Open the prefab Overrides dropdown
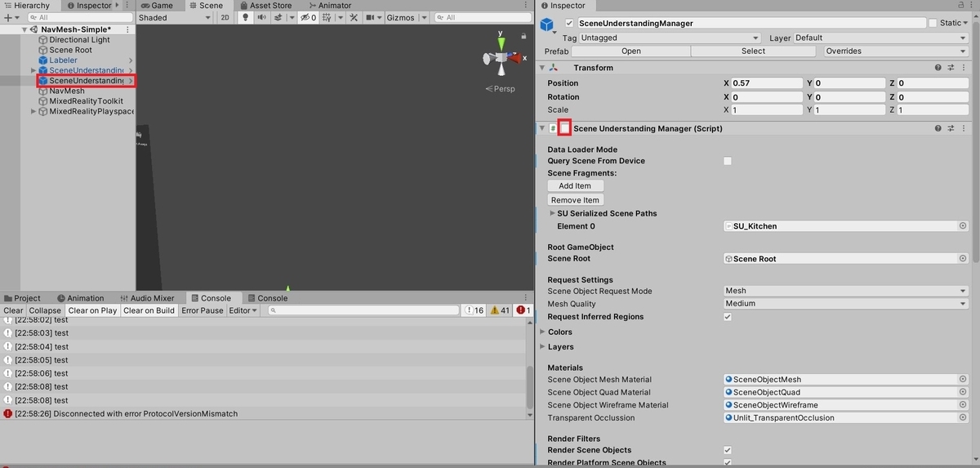 point(895,51)
